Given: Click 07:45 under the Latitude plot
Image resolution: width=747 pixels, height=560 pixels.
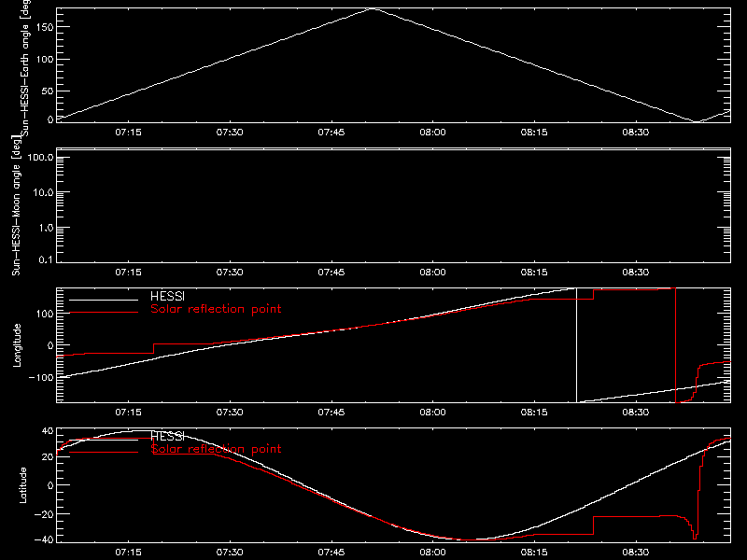Looking at the screenshot, I should (331, 552).
